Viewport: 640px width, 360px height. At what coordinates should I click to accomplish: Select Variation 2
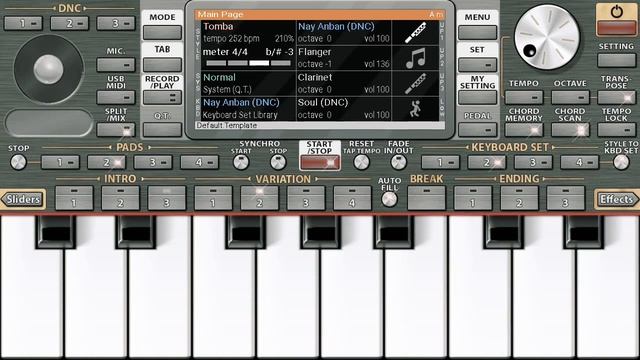[x=260, y=198]
